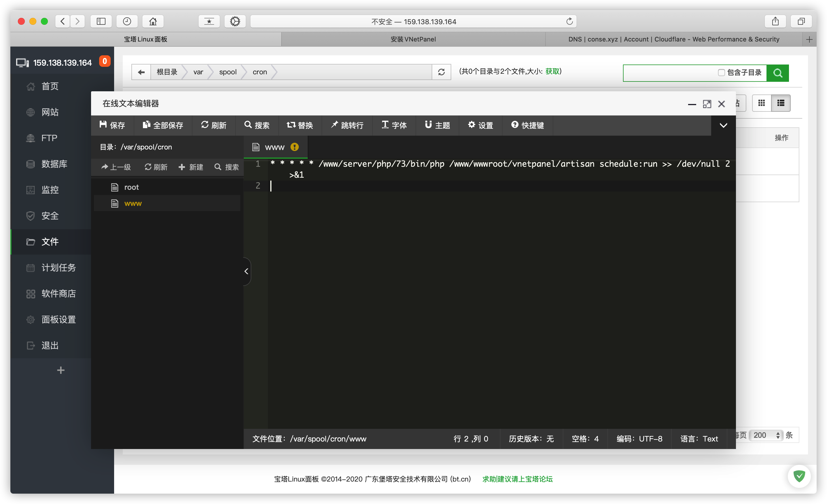Viewport: 827px width, 504px height.
Task: Collapse the file tree side panel arrow
Action: click(246, 271)
